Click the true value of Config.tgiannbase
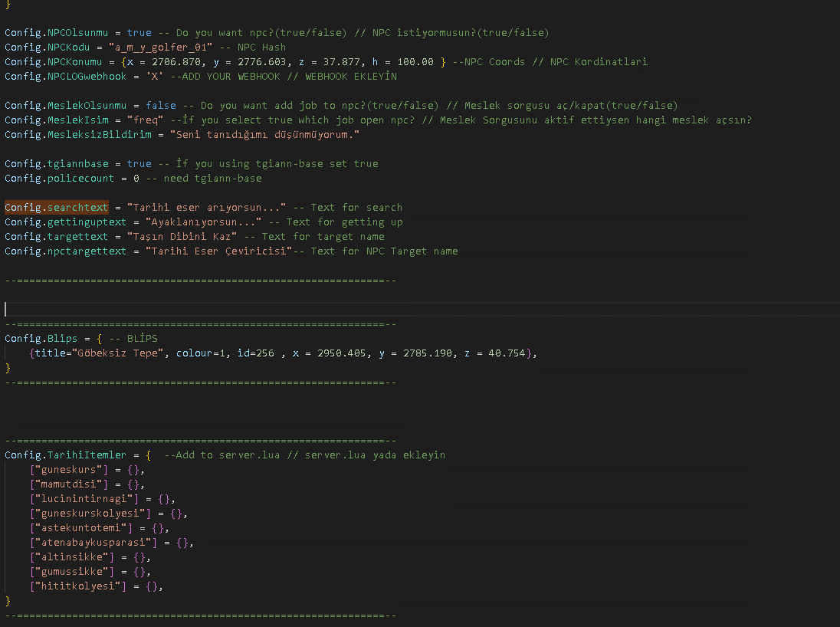Screen dimensions: 840x627 pos(139,164)
